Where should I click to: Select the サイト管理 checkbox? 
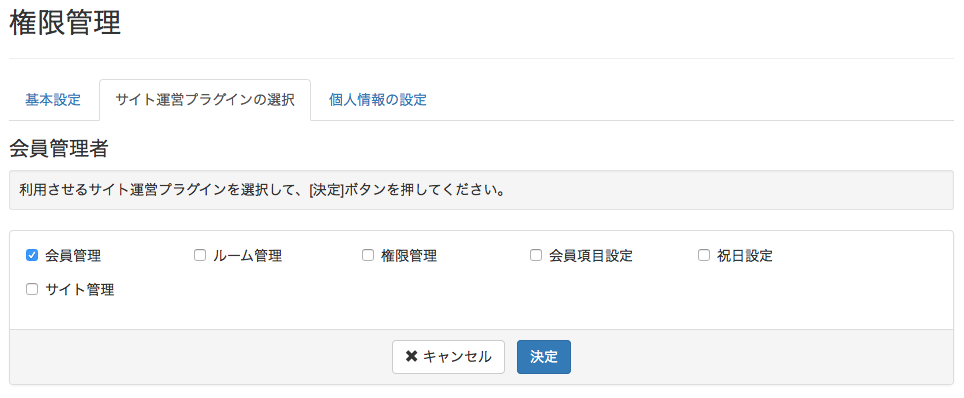(32, 289)
